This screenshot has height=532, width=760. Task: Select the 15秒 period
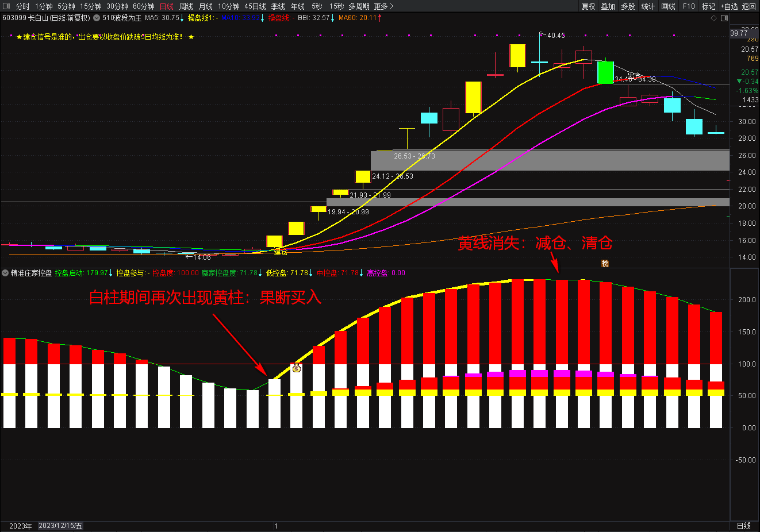336,6
